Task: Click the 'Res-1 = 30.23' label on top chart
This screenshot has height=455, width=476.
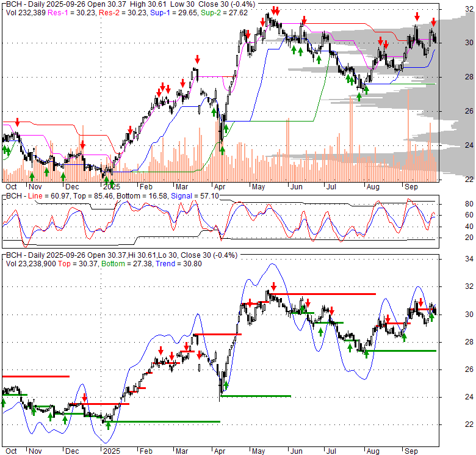Action: (71, 13)
